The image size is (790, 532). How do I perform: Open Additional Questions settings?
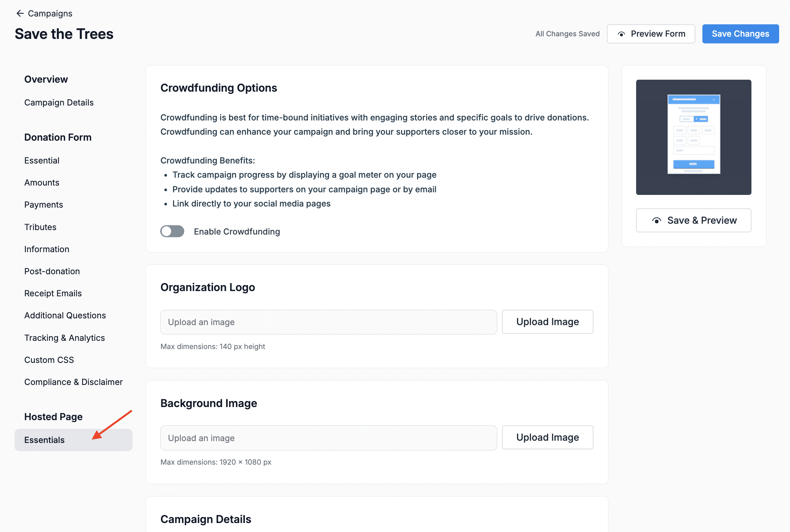pos(65,315)
